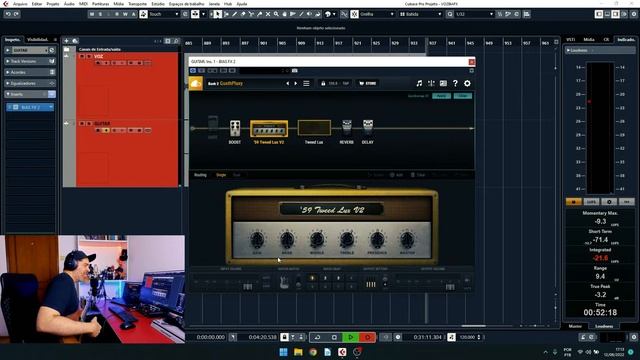Switch to the VSTi tab in right zone

tap(571, 40)
